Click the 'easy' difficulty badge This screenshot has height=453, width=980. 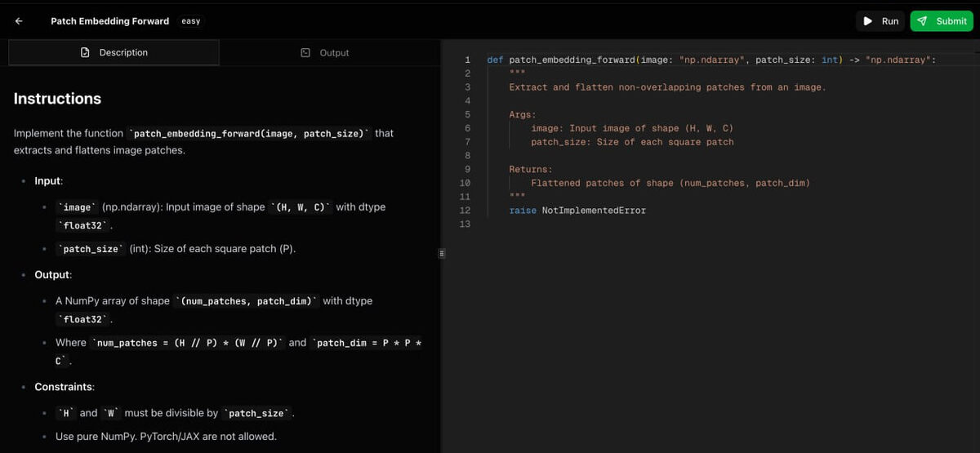(190, 21)
